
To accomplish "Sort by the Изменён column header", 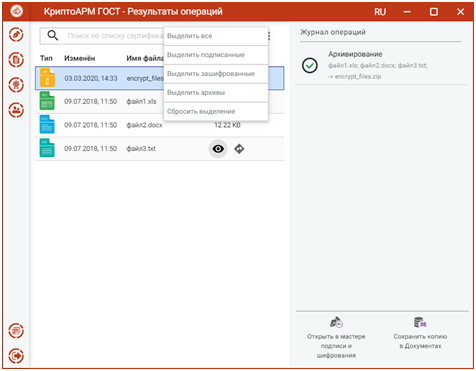I will pyautogui.click(x=80, y=58).
